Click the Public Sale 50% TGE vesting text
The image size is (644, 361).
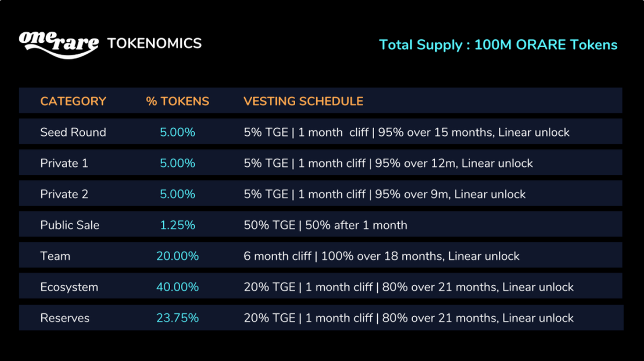pos(325,225)
